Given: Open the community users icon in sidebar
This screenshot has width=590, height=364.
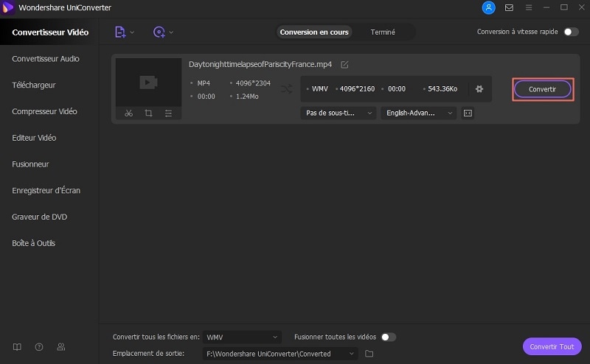Looking at the screenshot, I should click(61, 347).
